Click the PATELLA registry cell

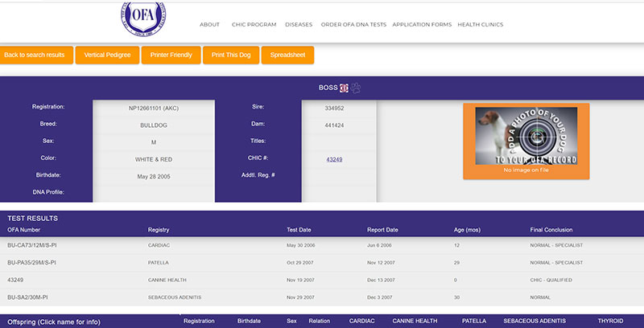point(158,262)
